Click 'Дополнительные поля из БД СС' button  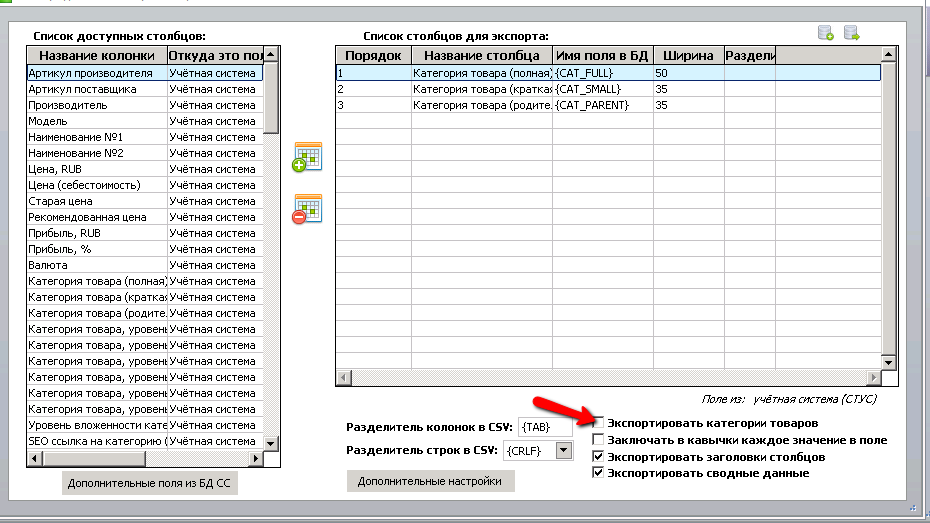149,483
